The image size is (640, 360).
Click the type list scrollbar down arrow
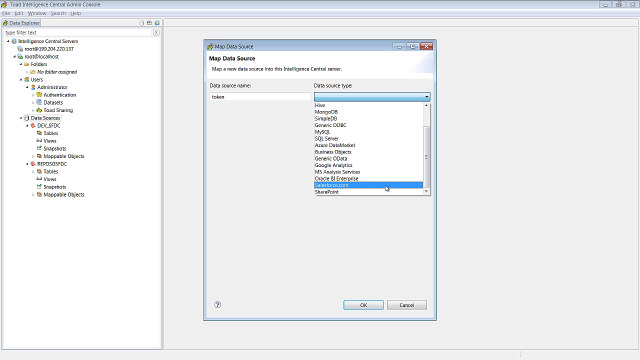click(x=427, y=191)
